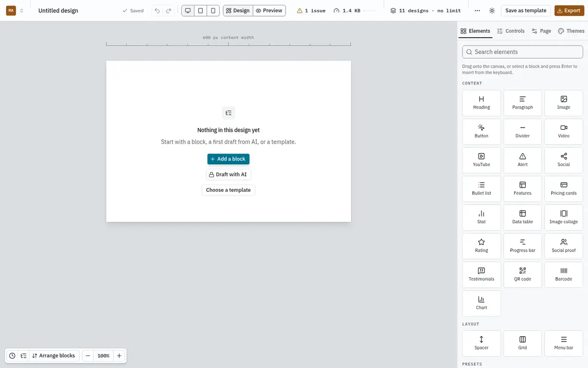
Task: Click Add a block button
Action: click(x=228, y=159)
